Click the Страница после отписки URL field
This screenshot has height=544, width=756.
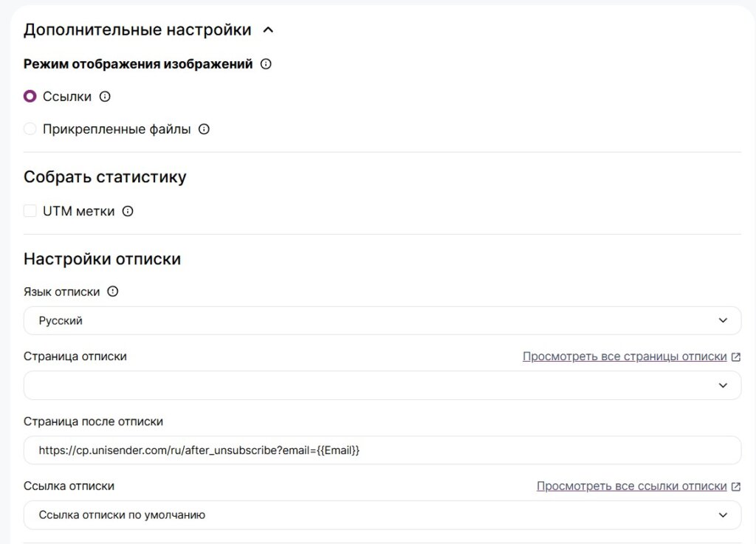pos(382,450)
